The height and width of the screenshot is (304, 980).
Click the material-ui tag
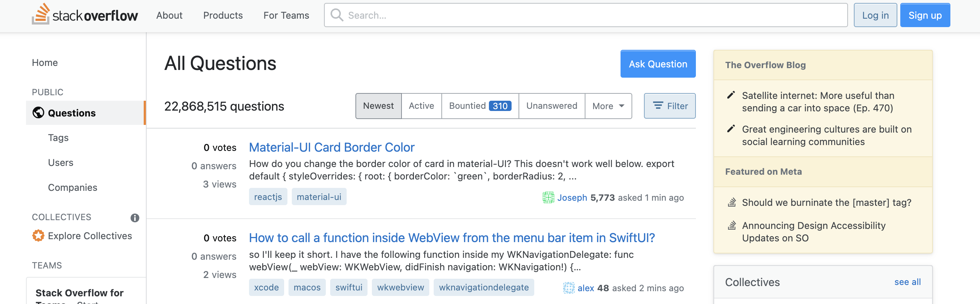tap(319, 197)
